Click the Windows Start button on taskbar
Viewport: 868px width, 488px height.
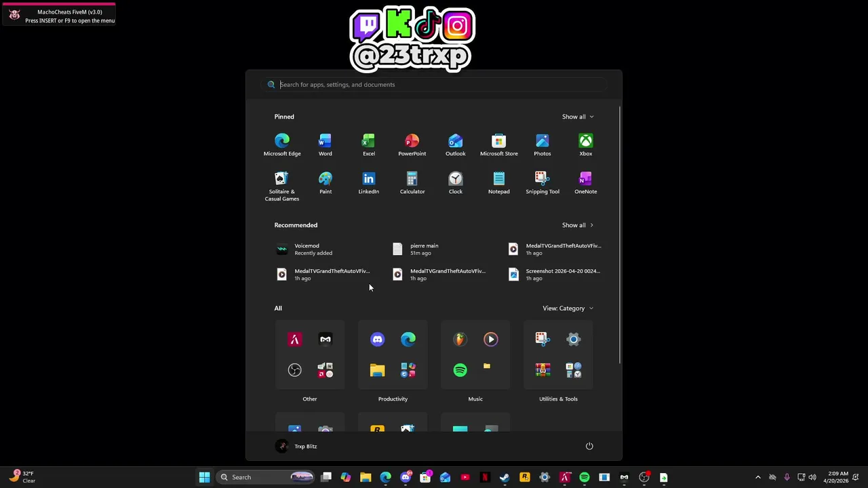204,477
